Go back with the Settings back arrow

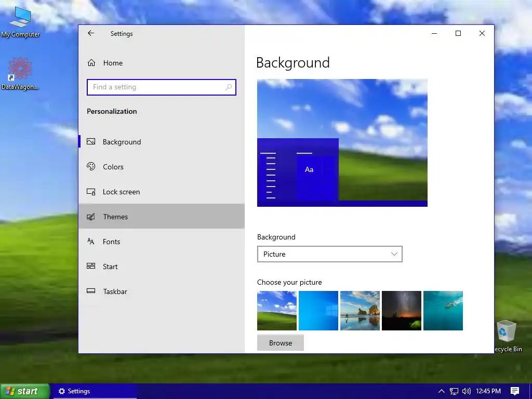[90, 33]
